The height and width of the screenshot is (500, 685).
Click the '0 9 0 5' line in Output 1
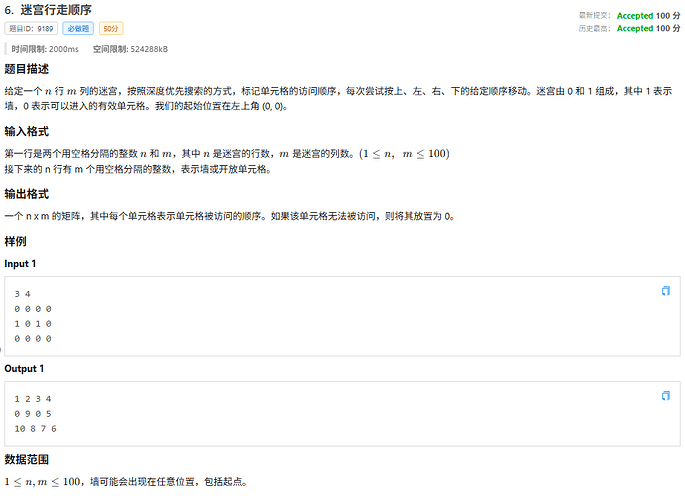tap(33, 414)
